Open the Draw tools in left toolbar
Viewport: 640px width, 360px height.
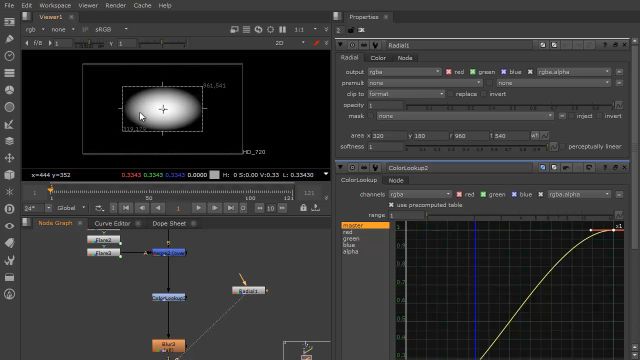pyautogui.click(x=9, y=39)
